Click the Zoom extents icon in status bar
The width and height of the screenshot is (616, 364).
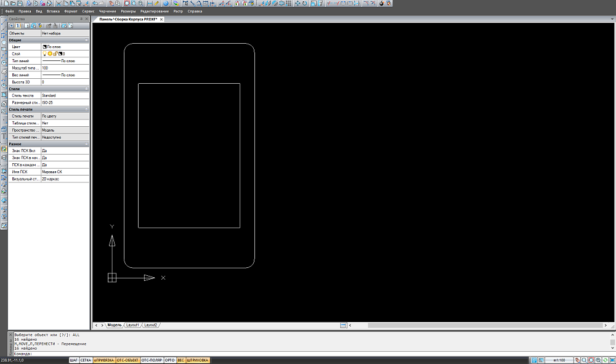[598, 360]
